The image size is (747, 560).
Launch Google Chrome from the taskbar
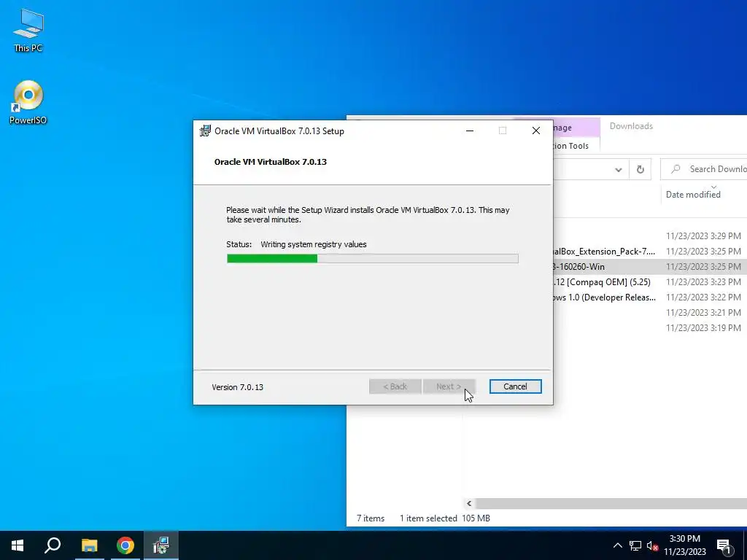[x=125, y=545]
